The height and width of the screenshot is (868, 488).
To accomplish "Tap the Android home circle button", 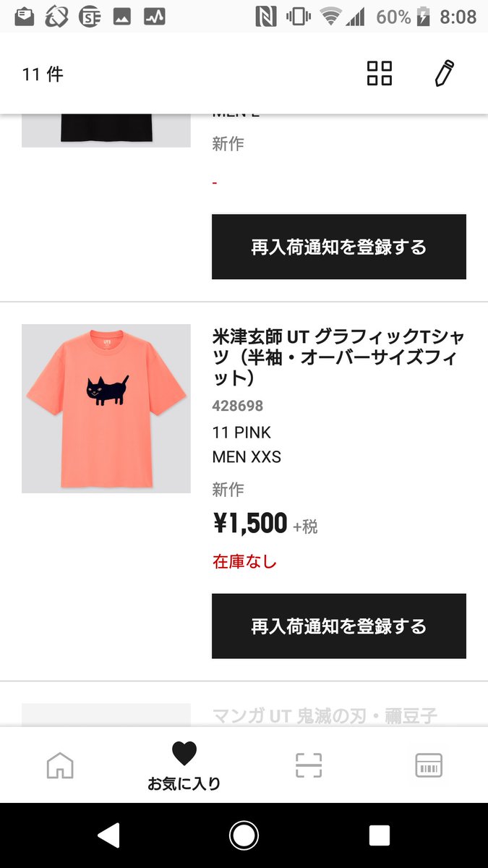I will coord(244,835).
